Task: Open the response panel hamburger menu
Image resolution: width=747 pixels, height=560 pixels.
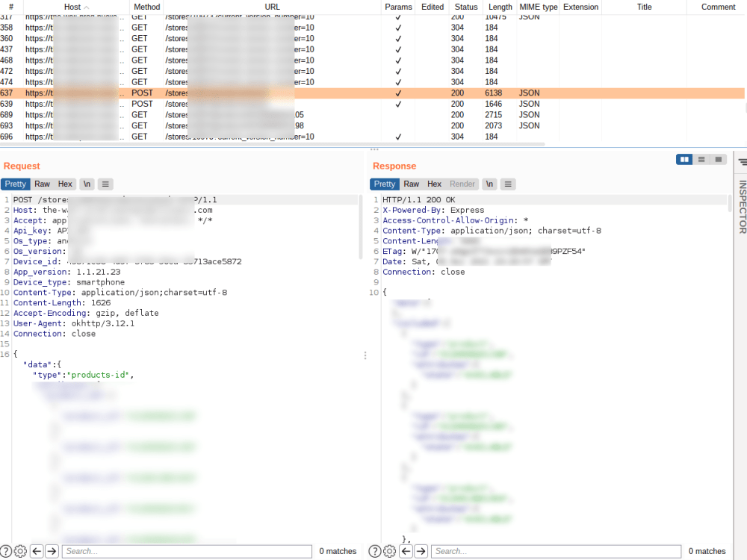Action: (x=509, y=184)
